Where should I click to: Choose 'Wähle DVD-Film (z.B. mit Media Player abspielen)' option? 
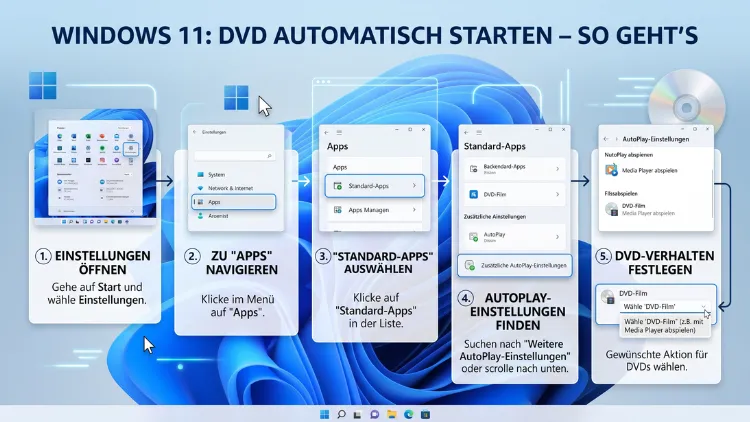click(664, 326)
